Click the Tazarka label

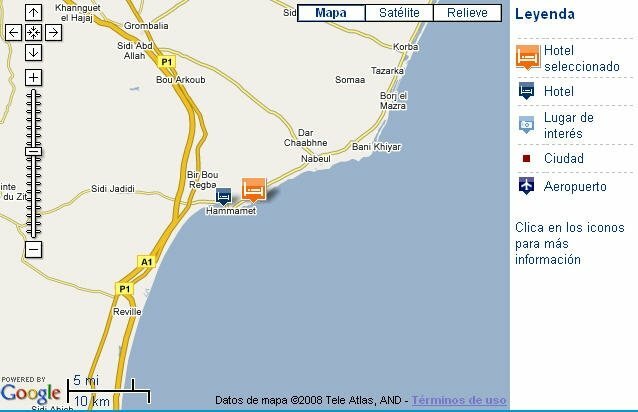pyautogui.click(x=387, y=71)
